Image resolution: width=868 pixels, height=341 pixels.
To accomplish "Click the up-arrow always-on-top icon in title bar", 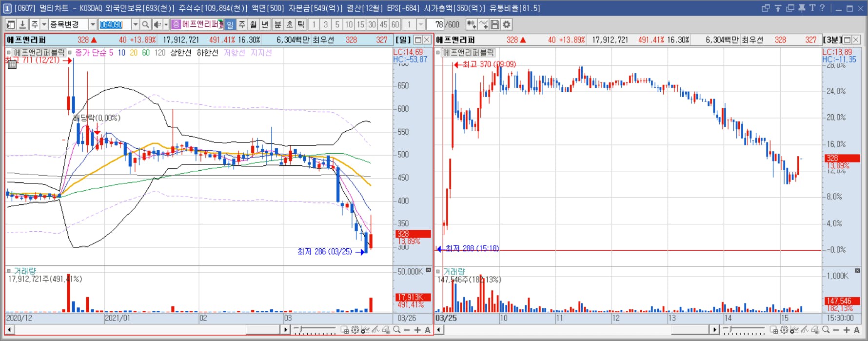I will 778,8.
